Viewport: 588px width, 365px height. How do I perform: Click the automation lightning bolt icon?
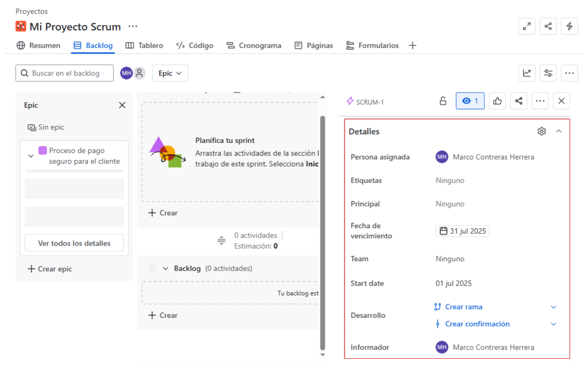(569, 26)
